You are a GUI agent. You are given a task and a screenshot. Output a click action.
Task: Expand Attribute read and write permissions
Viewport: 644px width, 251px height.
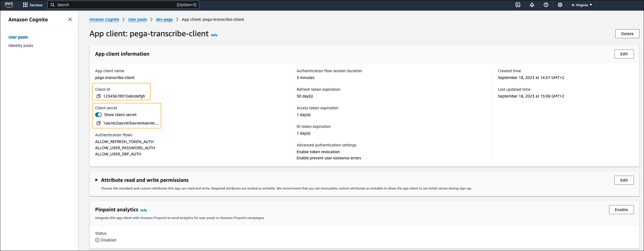[97, 180]
